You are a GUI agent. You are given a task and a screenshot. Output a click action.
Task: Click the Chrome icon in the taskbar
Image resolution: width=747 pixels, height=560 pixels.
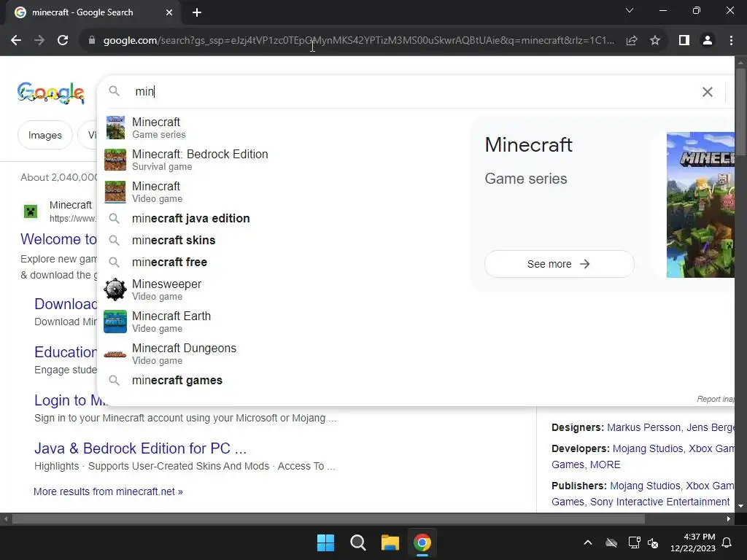click(422, 542)
